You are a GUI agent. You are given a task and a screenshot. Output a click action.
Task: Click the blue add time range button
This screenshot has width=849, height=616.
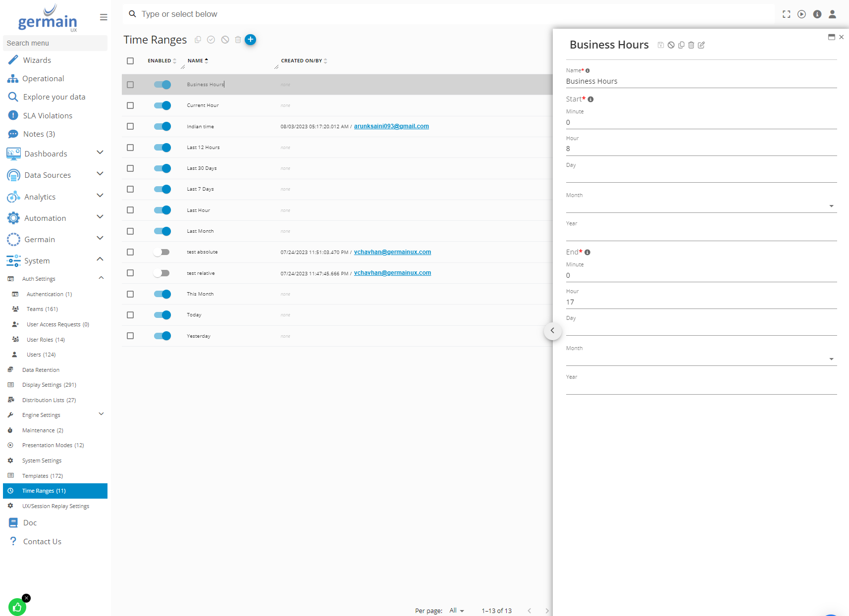click(x=251, y=40)
